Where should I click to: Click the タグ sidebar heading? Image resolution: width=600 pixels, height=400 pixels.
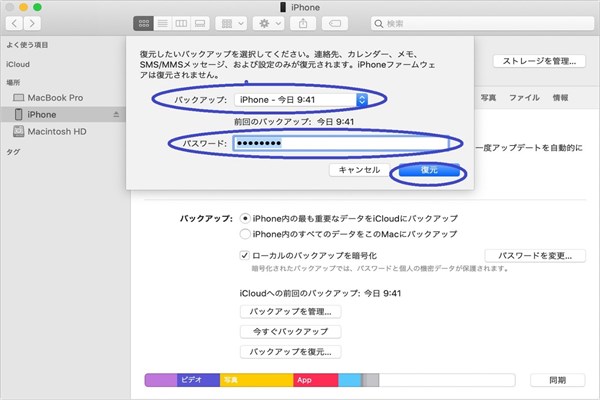(x=13, y=152)
